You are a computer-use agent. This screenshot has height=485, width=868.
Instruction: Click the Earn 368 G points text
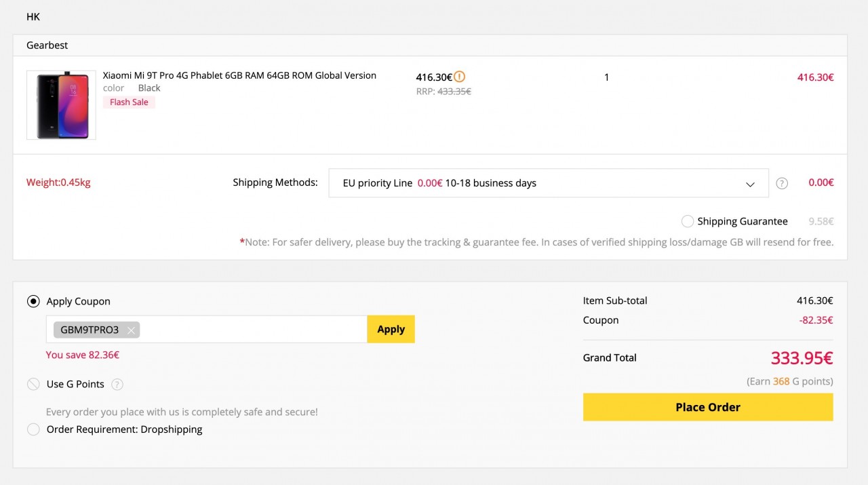pyautogui.click(x=790, y=381)
